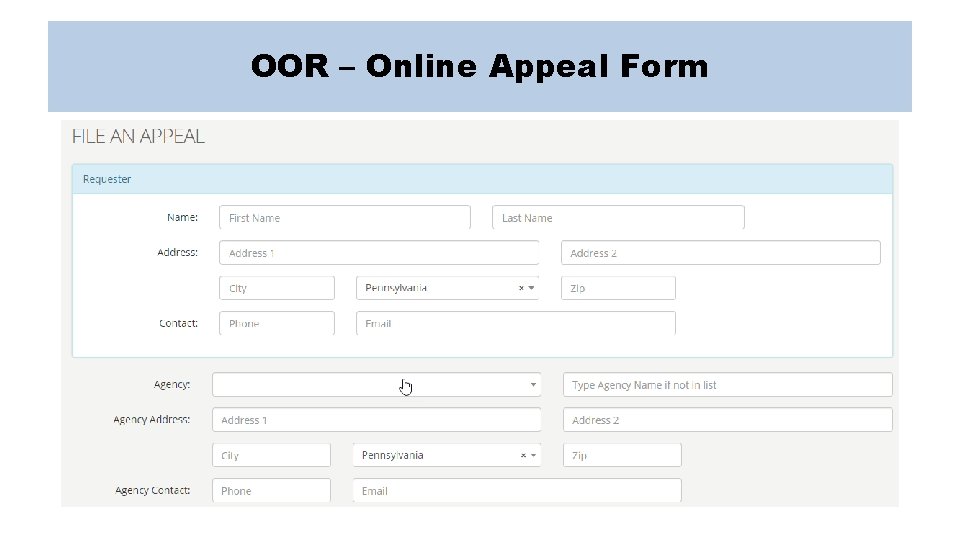The height and width of the screenshot is (540, 960).
Task: Click the requester Zip field
Action: 618,288
